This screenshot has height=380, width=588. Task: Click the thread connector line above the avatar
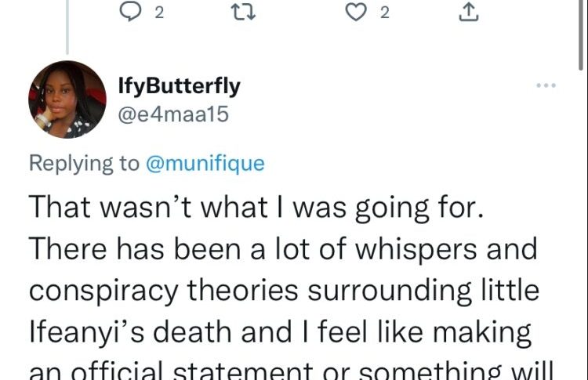coord(67,27)
